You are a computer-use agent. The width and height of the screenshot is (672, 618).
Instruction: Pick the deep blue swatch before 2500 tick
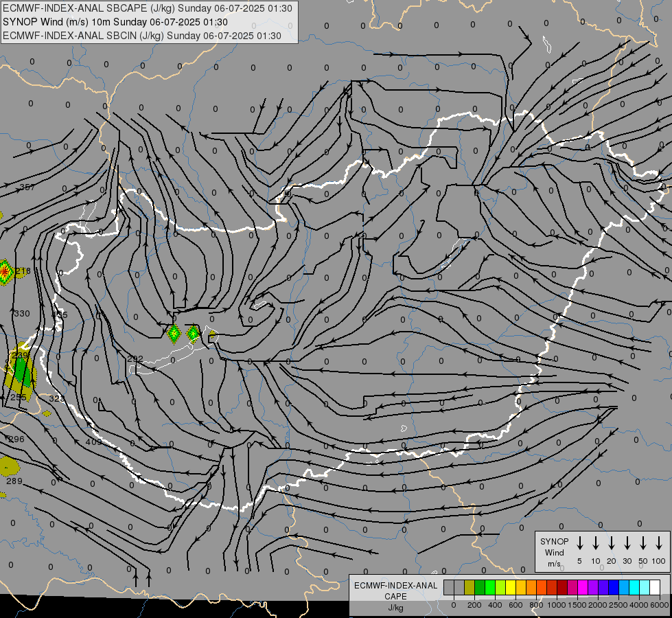[614, 587]
